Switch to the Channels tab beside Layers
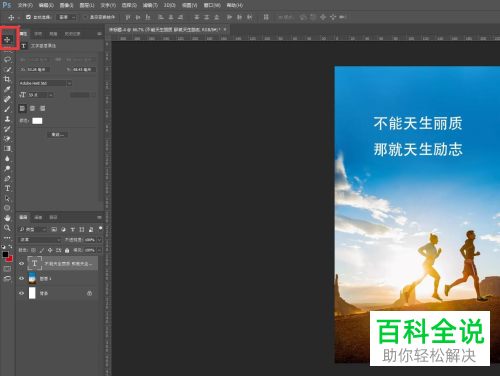 pyautogui.click(x=38, y=217)
